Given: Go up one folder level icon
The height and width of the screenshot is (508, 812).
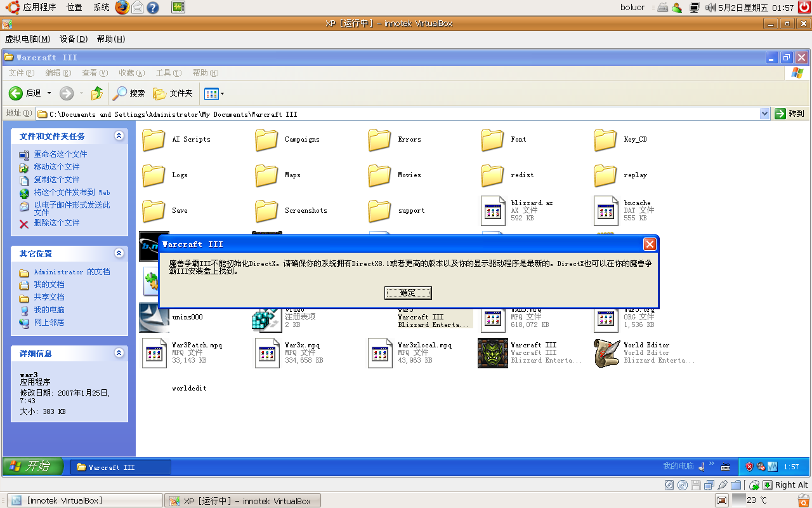Looking at the screenshot, I should pyautogui.click(x=97, y=93).
